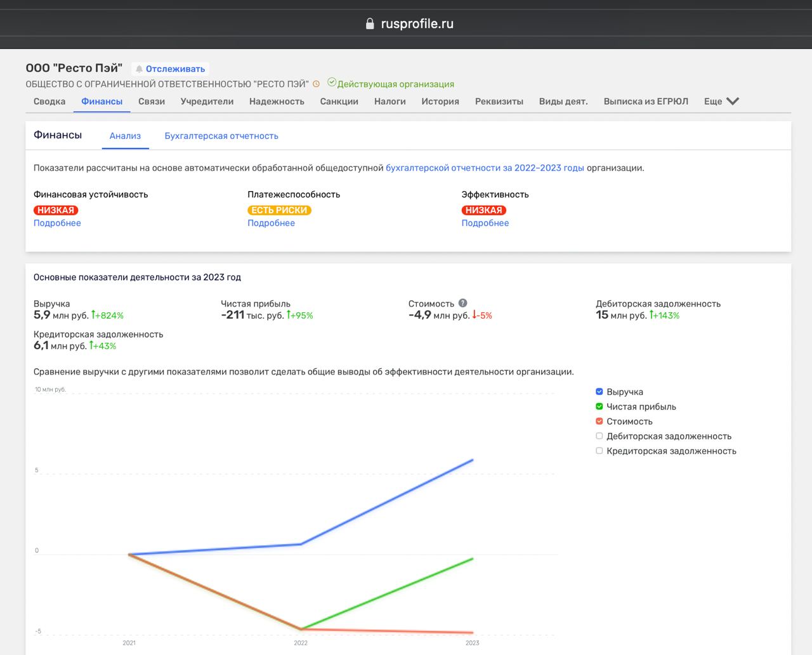Screen dimensions: 812x655
Task: Enable the Кредиторская задолженность legend checkbox
Action: tap(599, 450)
